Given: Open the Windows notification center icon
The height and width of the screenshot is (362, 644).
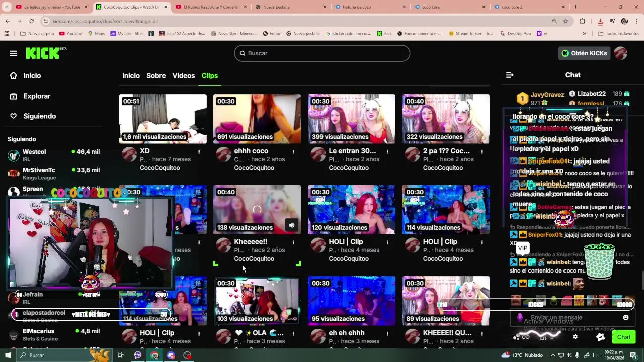Looking at the screenshot, I should 633,355.
